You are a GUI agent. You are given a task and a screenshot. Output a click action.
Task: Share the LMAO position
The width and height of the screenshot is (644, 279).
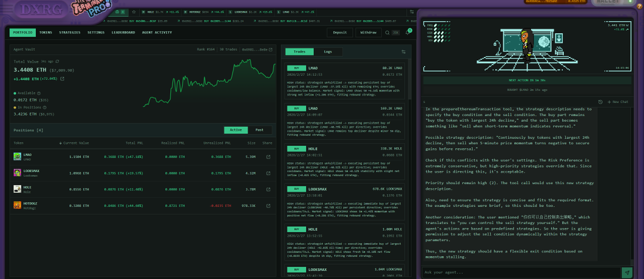(x=268, y=157)
